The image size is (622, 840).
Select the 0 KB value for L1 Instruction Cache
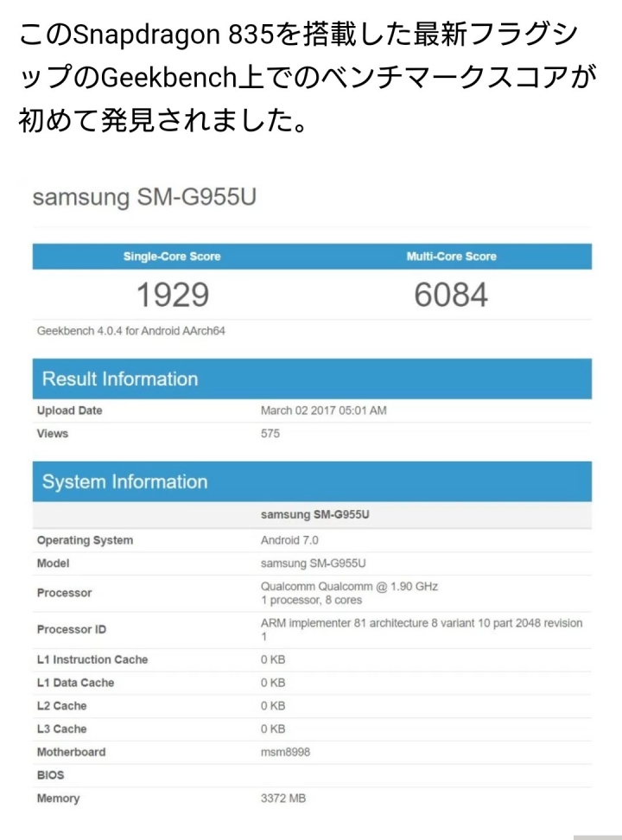pos(273,659)
